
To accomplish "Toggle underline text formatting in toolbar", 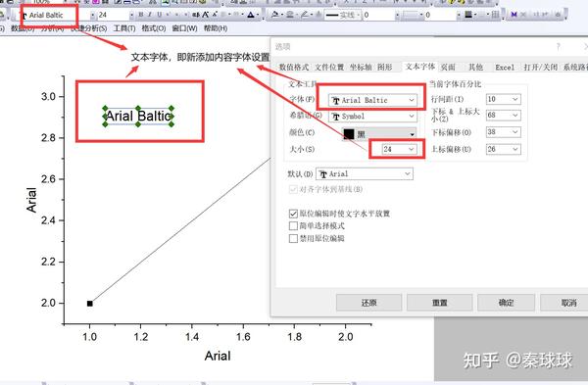I will (160, 15).
